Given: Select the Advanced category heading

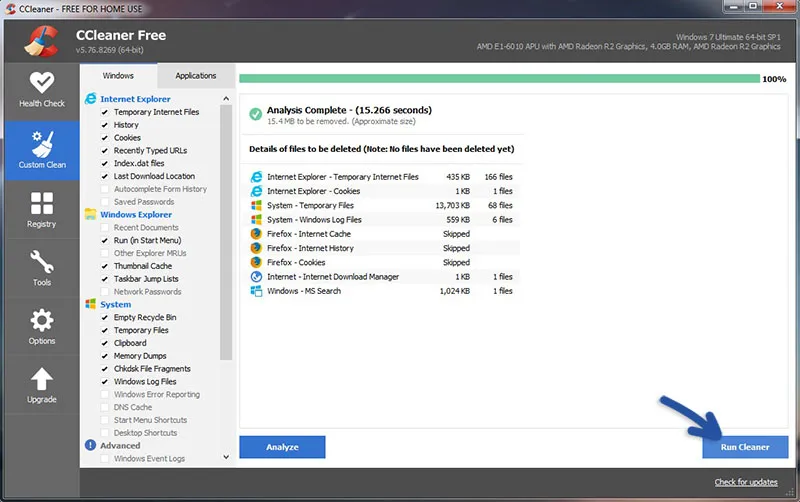Looking at the screenshot, I should [x=120, y=445].
